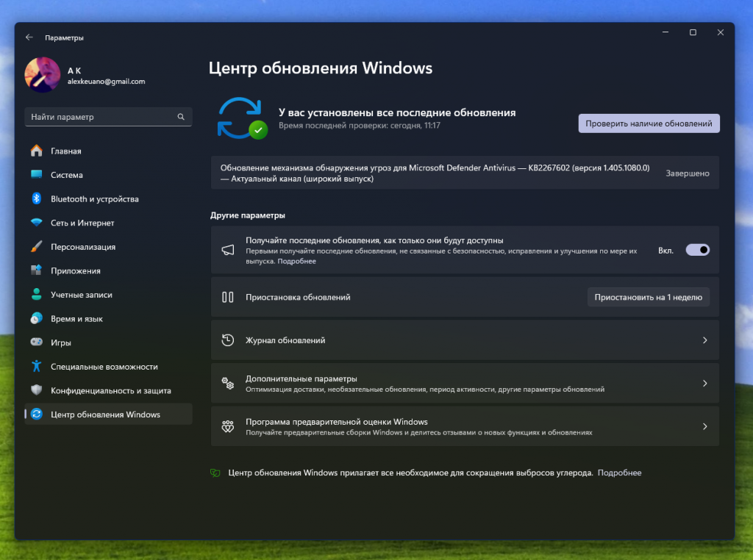The height and width of the screenshot is (560, 753).
Task: Click the Wi-Fi icon next to Сеть и Интернет
Action: (x=37, y=222)
